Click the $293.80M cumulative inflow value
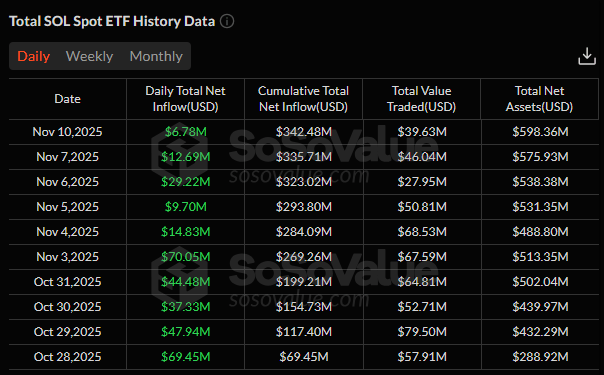604x375 pixels. [304, 207]
